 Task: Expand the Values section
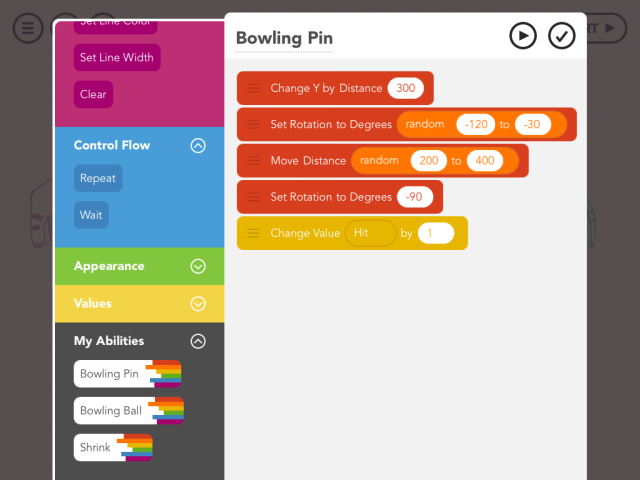pyautogui.click(x=198, y=303)
